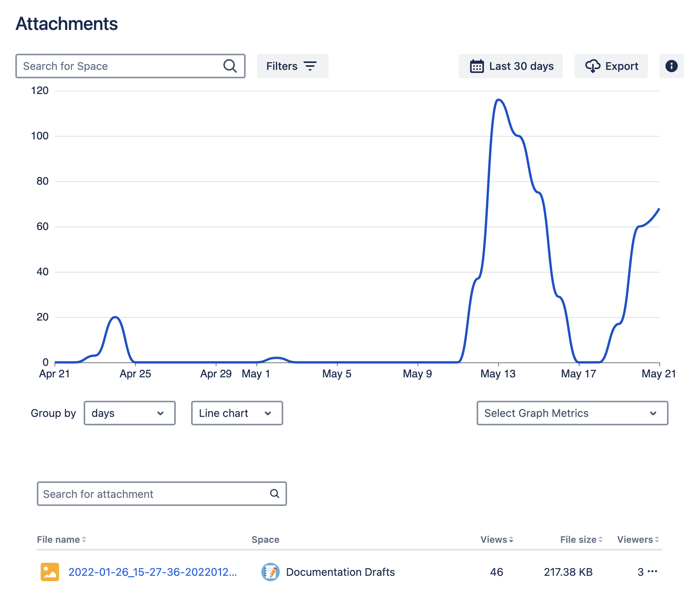Click the info icon button
Viewport: 700px width, 595px height.
coord(671,66)
